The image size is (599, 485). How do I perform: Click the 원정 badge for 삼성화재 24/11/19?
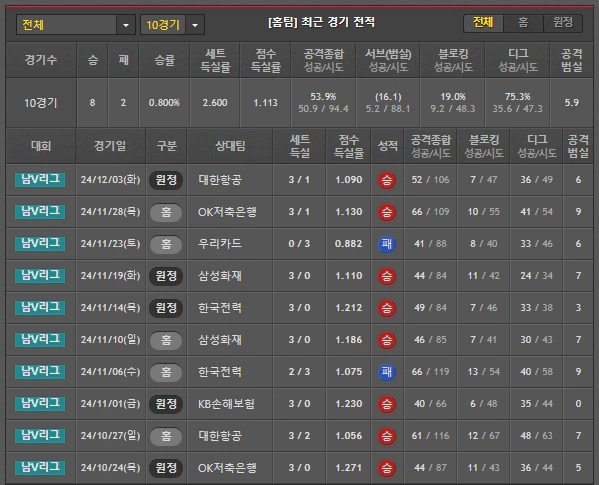(166, 276)
